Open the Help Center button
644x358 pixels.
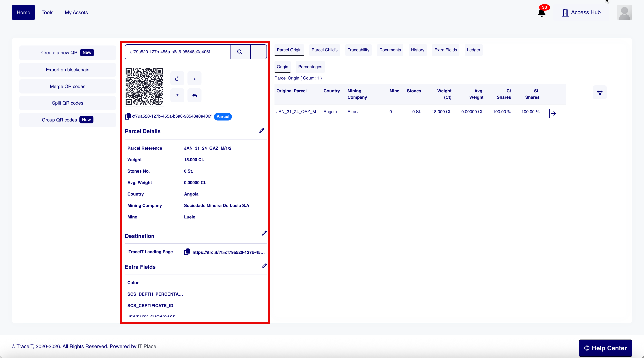pos(605,348)
